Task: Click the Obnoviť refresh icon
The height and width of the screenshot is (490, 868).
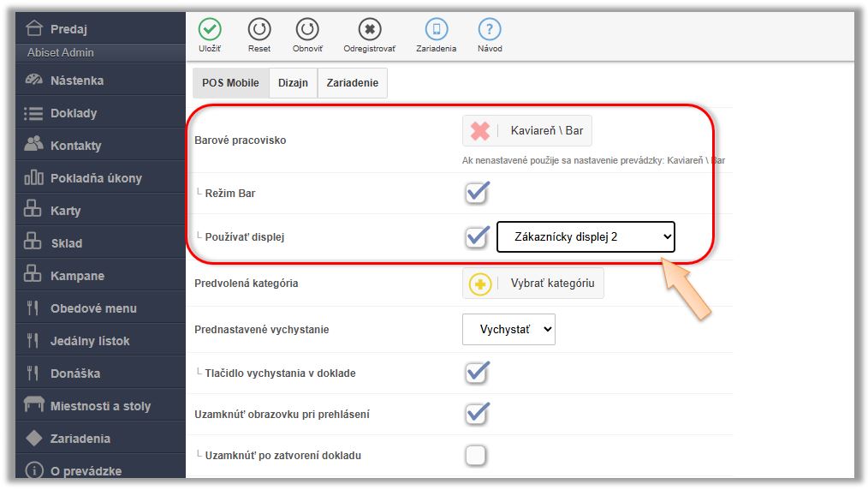Action: point(307,30)
